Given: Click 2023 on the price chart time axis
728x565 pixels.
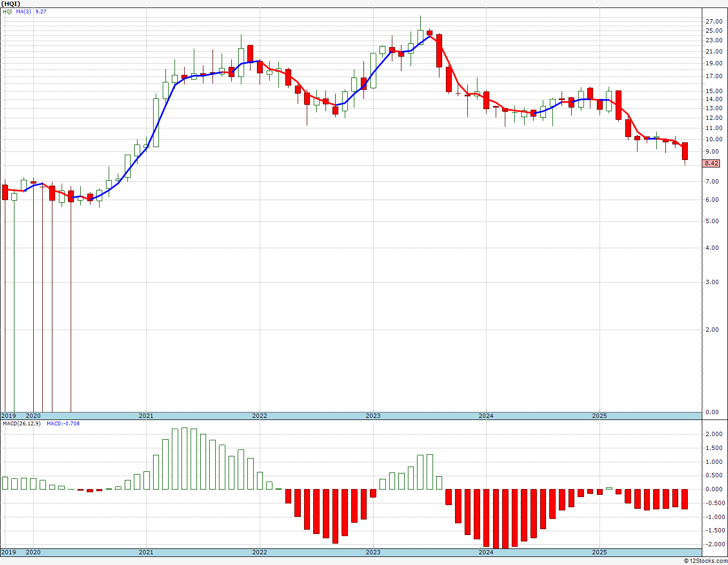Looking at the screenshot, I should pyautogui.click(x=373, y=416).
